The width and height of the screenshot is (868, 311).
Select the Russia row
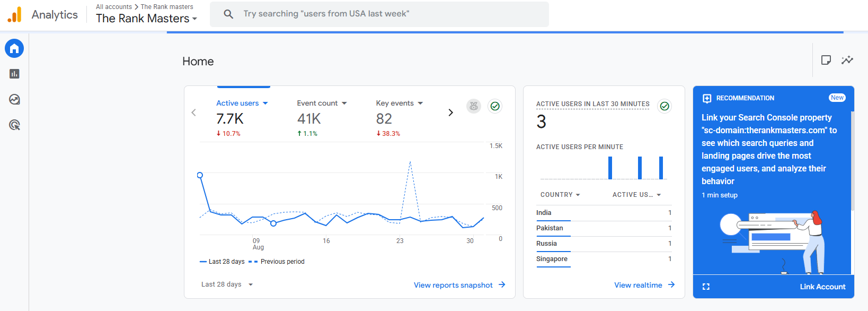coord(604,244)
